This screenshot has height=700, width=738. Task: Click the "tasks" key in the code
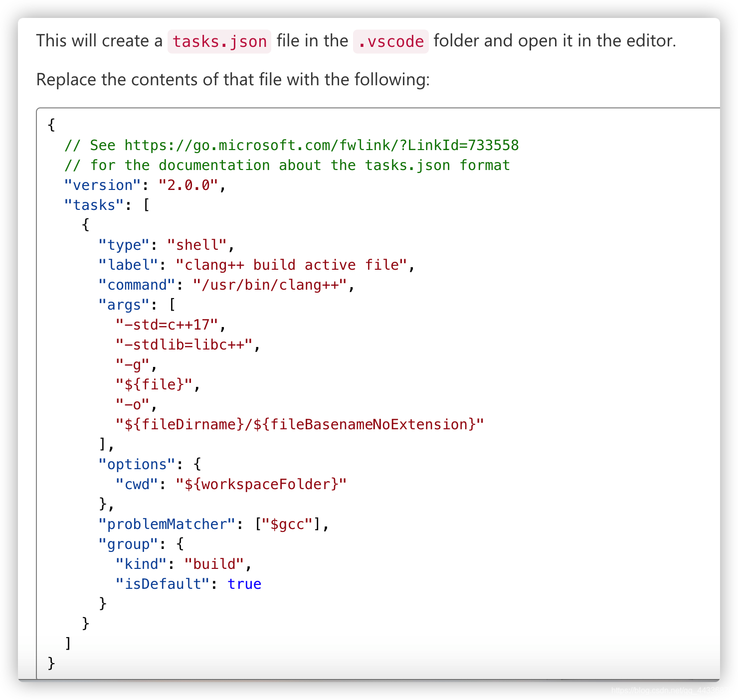(94, 205)
